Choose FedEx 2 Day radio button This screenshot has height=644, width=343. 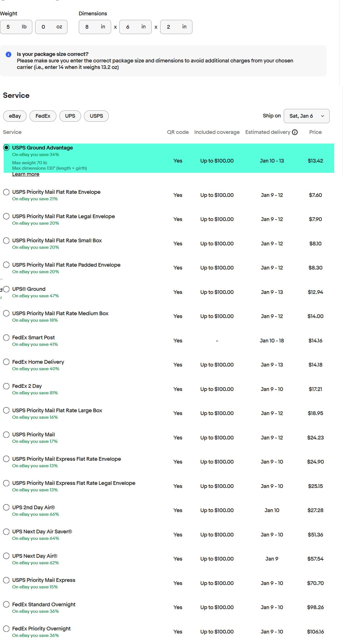pyautogui.click(x=6, y=386)
